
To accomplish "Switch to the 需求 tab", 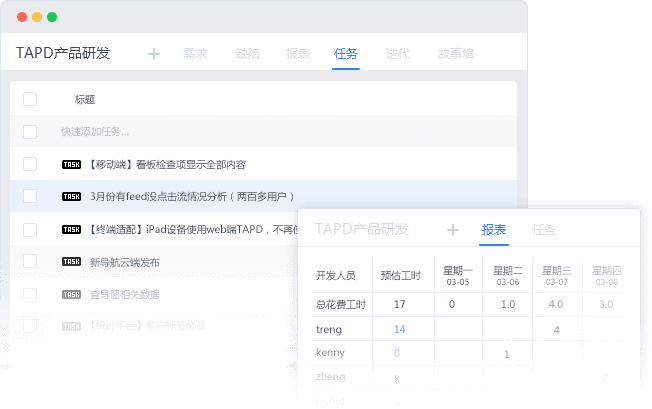I will [x=195, y=54].
